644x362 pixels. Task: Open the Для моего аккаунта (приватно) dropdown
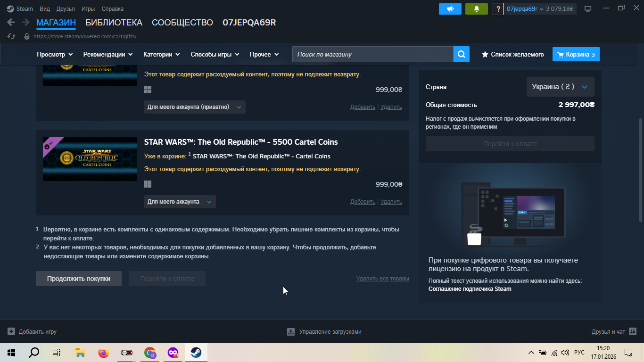[x=195, y=107]
